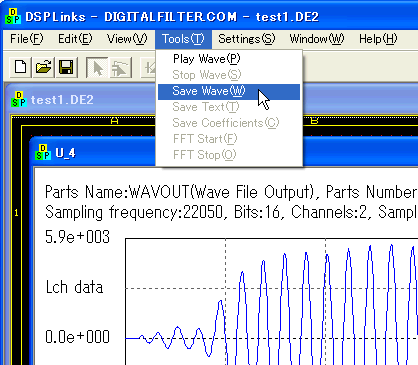Image resolution: width=418 pixels, height=365 pixels.
Task: Open the Help(H) menu
Action: (378, 39)
